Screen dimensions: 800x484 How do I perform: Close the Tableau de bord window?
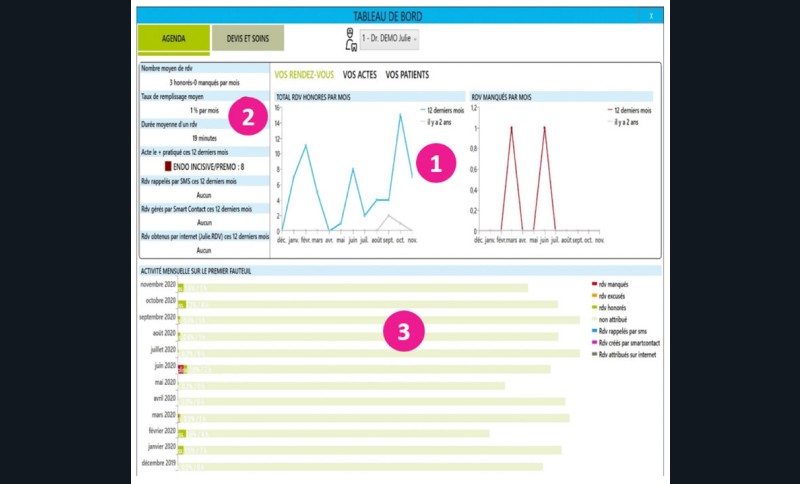[651, 16]
